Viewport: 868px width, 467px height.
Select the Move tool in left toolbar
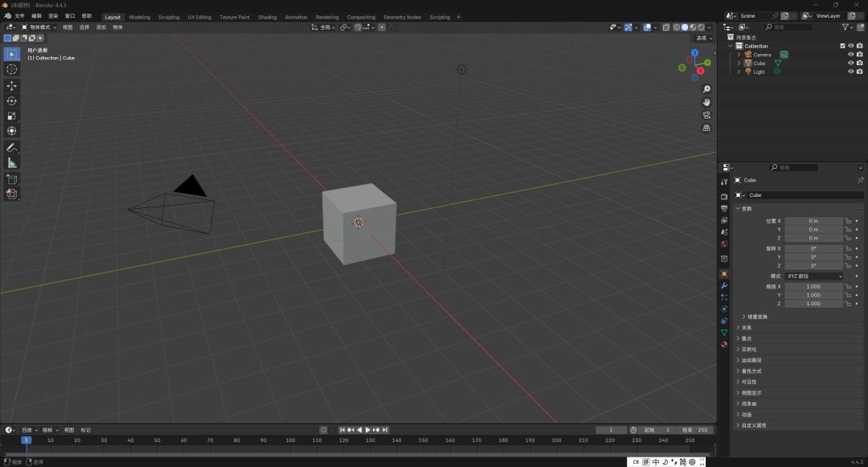pos(12,85)
